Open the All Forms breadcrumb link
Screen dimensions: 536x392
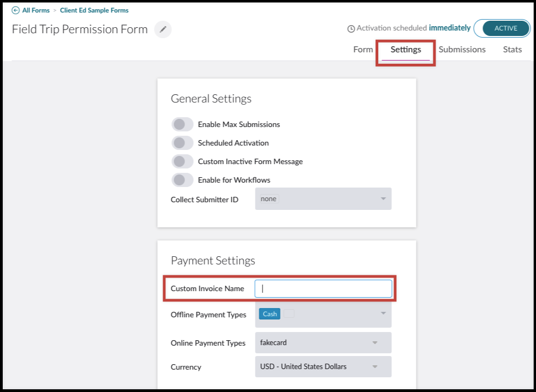36,10
